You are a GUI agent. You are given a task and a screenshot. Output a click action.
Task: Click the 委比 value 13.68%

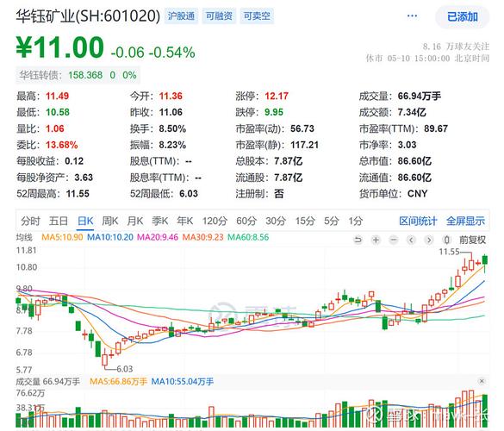62,145
